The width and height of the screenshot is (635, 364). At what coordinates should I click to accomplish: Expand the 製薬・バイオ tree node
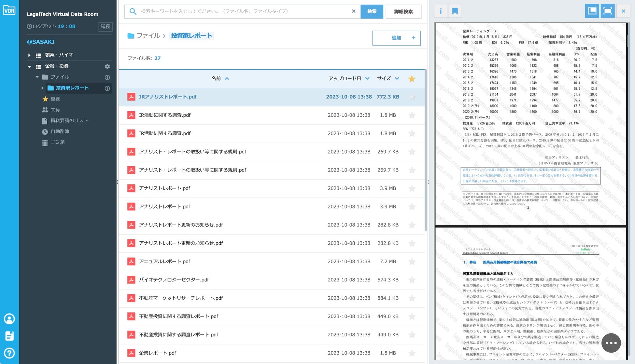[x=29, y=55]
